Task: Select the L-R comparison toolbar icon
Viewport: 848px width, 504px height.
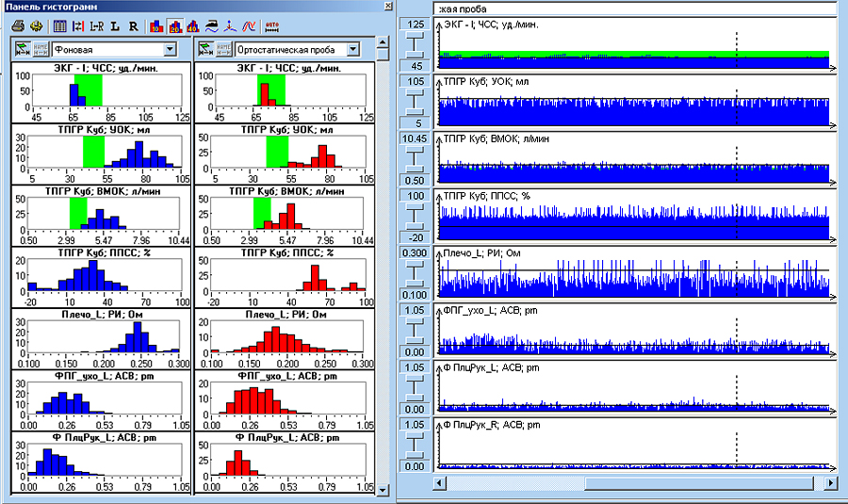Action: point(96,25)
